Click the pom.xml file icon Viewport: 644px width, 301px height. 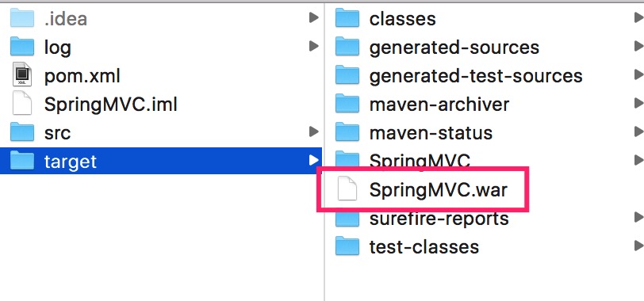click(x=21, y=74)
